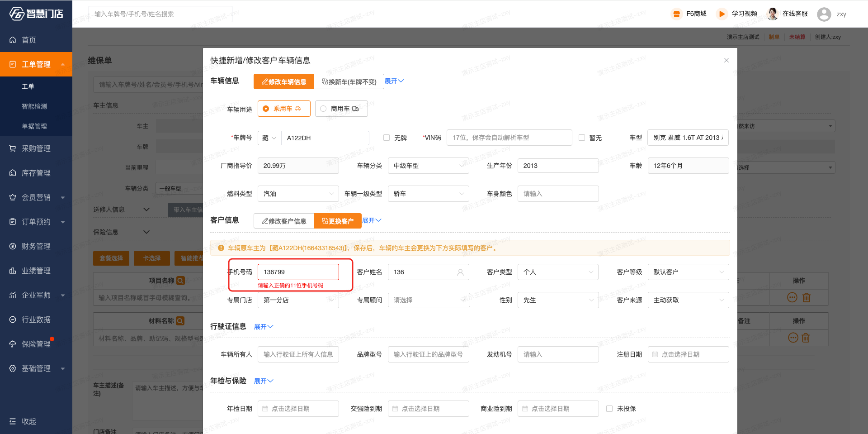Click the search icon next to 项目名称

pyautogui.click(x=180, y=281)
